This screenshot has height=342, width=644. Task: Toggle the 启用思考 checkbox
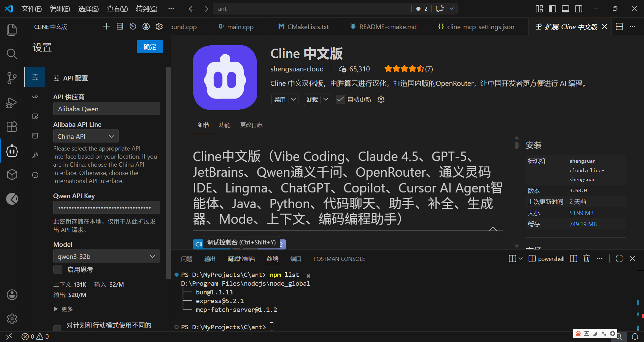click(58, 270)
